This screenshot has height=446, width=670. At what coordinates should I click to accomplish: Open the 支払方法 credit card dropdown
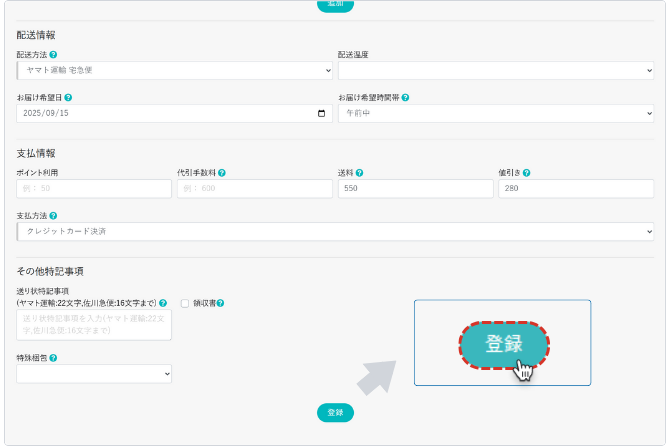click(335, 232)
